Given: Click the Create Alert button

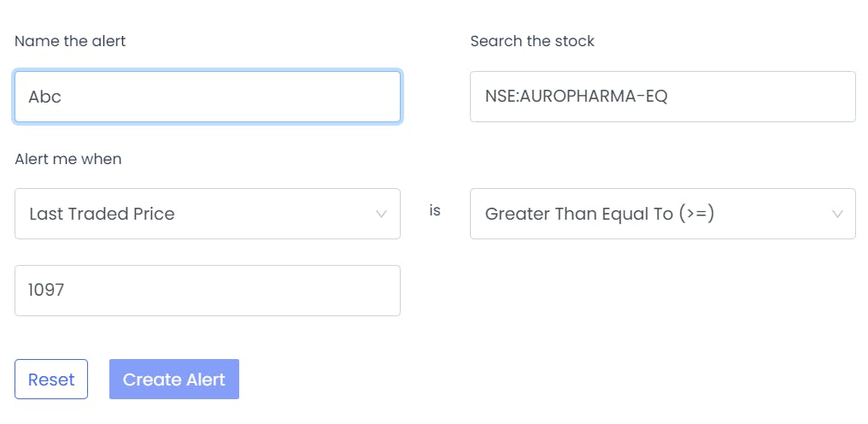Looking at the screenshot, I should point(173,379).
